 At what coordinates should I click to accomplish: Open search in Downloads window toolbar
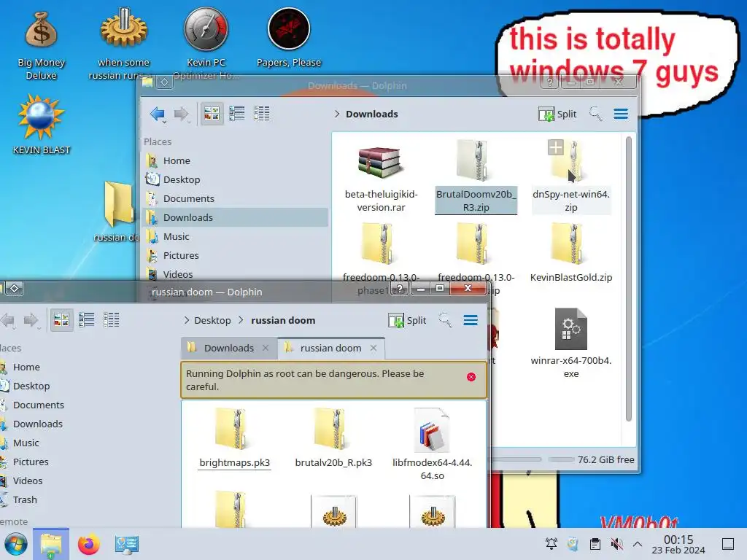[x=595, y=114]
